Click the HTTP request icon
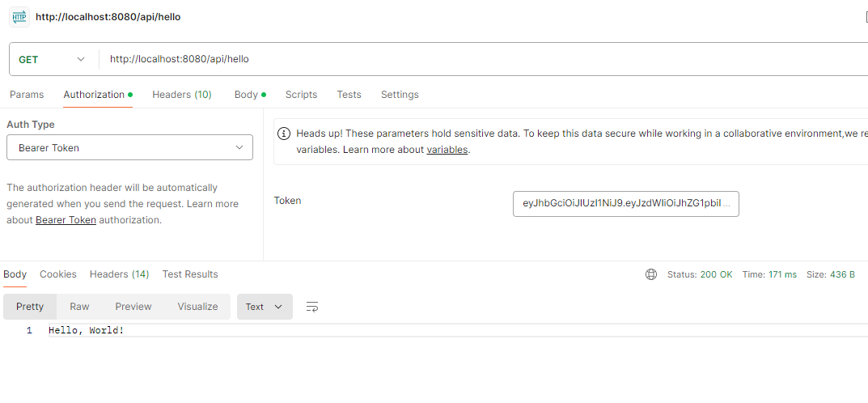Screen dimensions: 868x403 (19, 16)
